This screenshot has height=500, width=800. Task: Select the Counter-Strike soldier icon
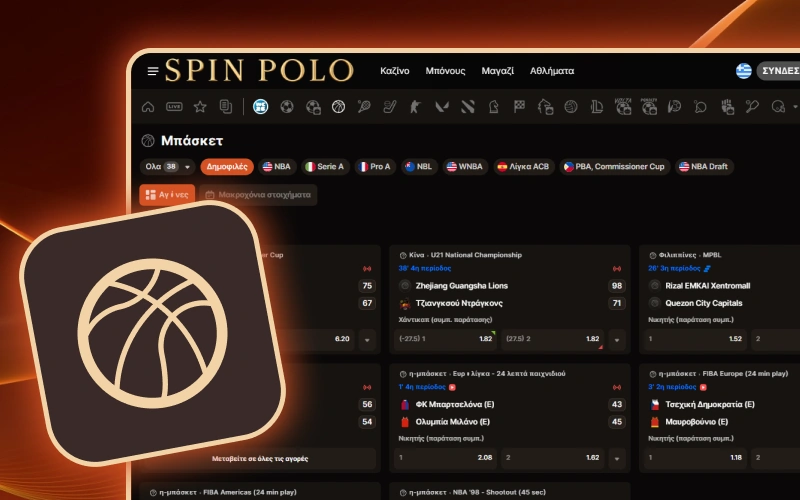(416, 107)
